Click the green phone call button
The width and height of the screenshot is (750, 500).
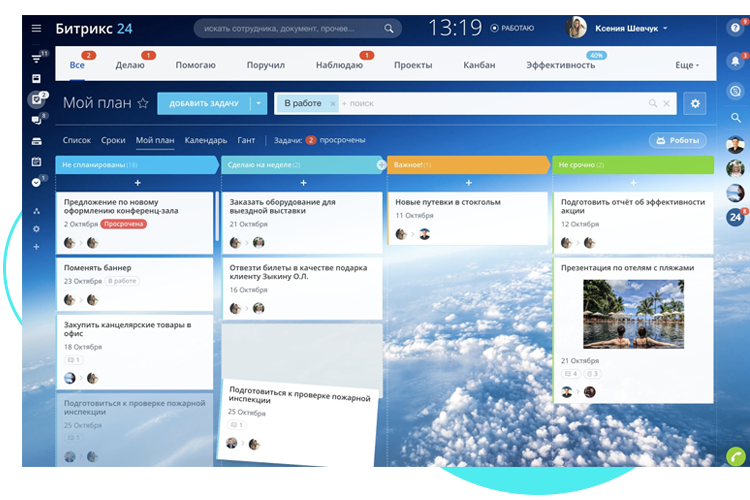coord(735,456)
